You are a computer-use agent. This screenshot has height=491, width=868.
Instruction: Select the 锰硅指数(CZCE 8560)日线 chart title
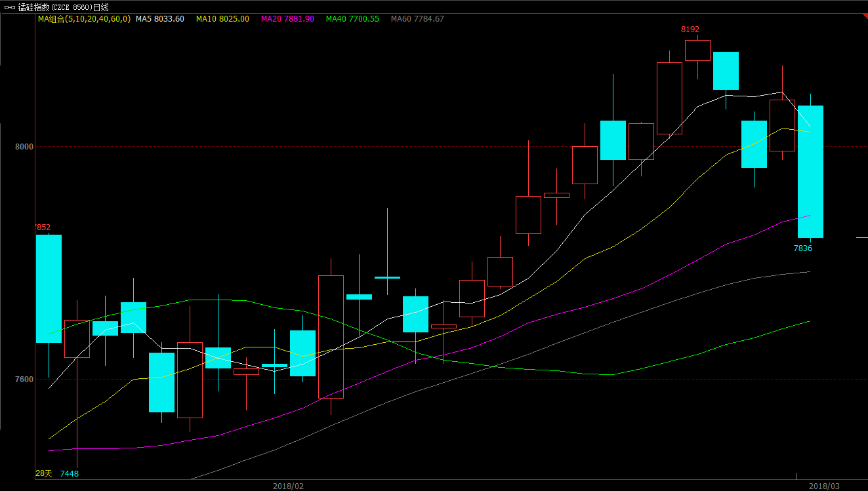click(x=64, y=7)
